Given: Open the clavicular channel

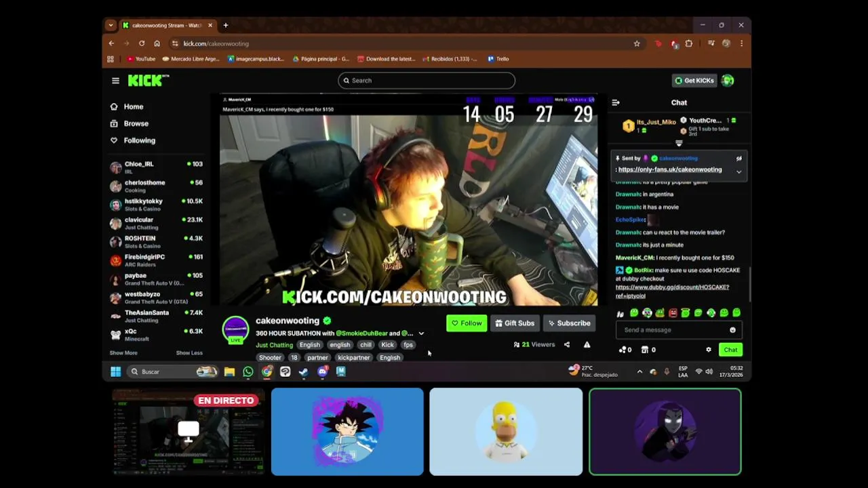Looking at the screenshot, I should click(156, 223).
